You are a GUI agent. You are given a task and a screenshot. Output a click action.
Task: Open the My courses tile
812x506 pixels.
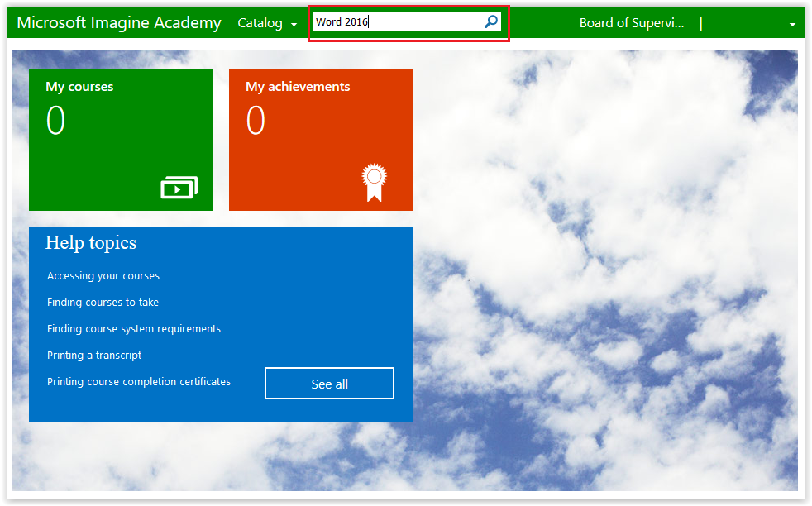click(x=121, y=140)
